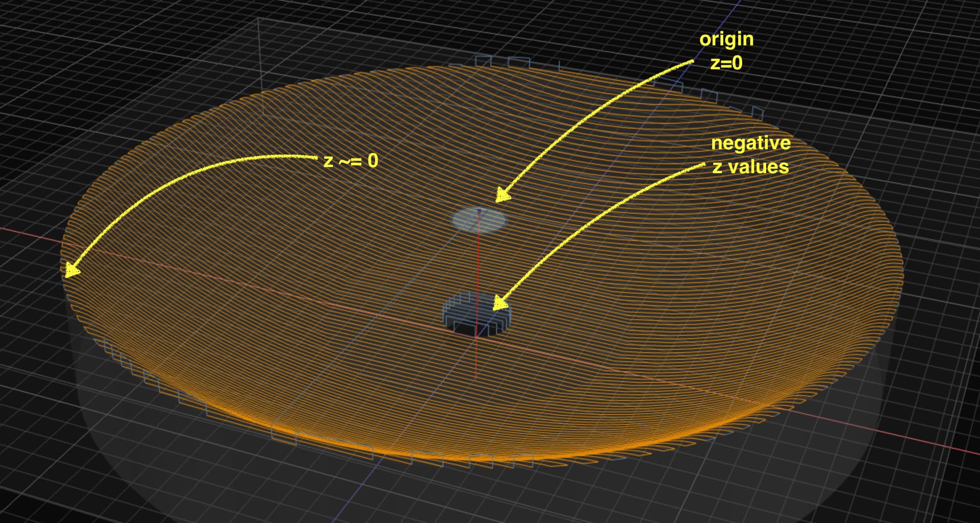Select the blue stepped moves at lower-left rim
Viewport: 980px width, 523px height.
[x=153, y=379]
